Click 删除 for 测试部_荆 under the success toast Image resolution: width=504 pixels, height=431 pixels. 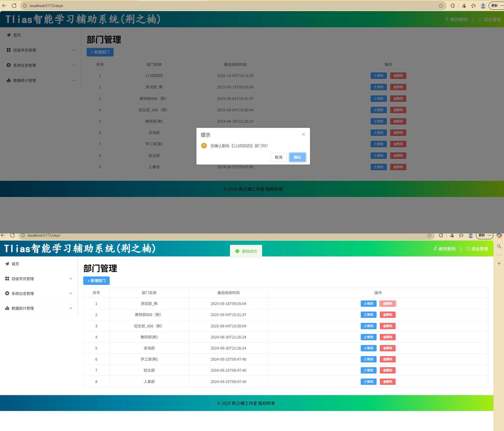[387, 304]
